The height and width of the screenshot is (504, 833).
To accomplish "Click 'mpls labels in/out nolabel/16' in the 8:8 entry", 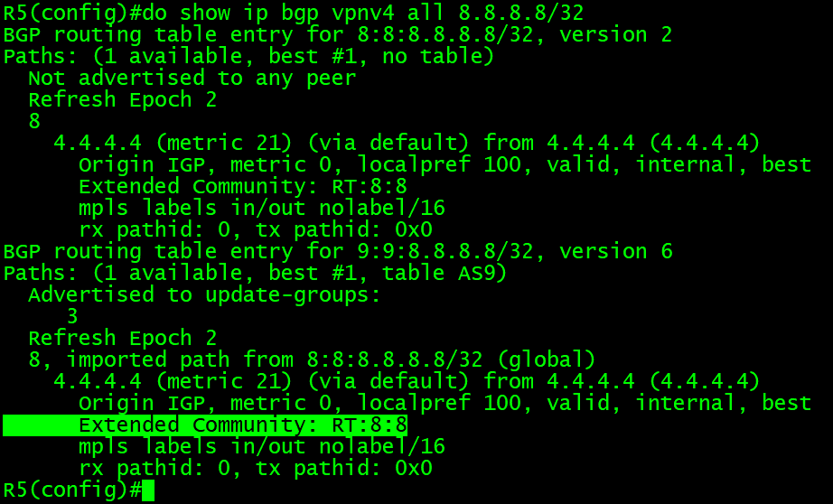I will pos(262,208).
